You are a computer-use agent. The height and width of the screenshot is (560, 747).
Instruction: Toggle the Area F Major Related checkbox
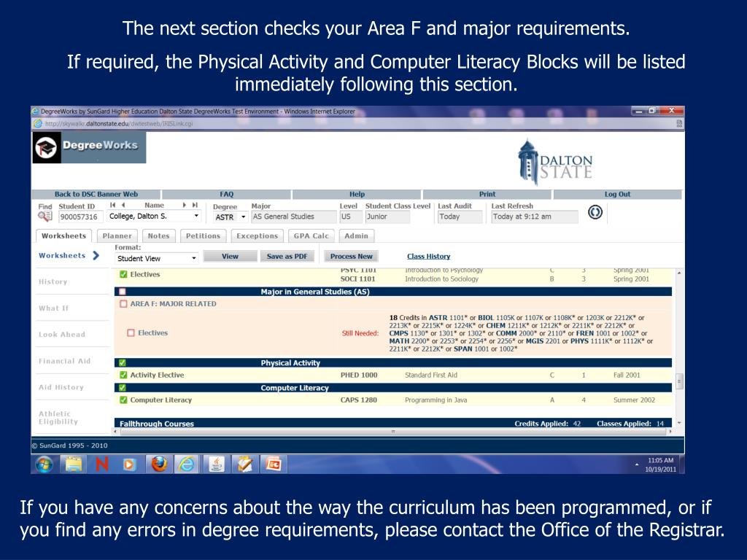coord(123,303)
